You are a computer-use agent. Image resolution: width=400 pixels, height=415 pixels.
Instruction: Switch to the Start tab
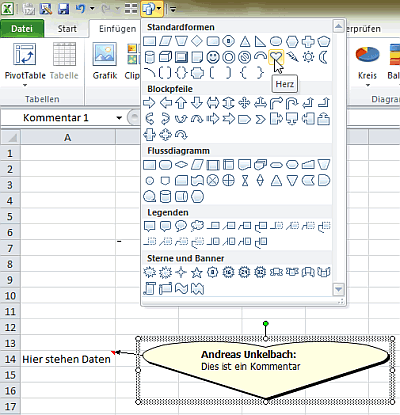[x=67, y=29]
